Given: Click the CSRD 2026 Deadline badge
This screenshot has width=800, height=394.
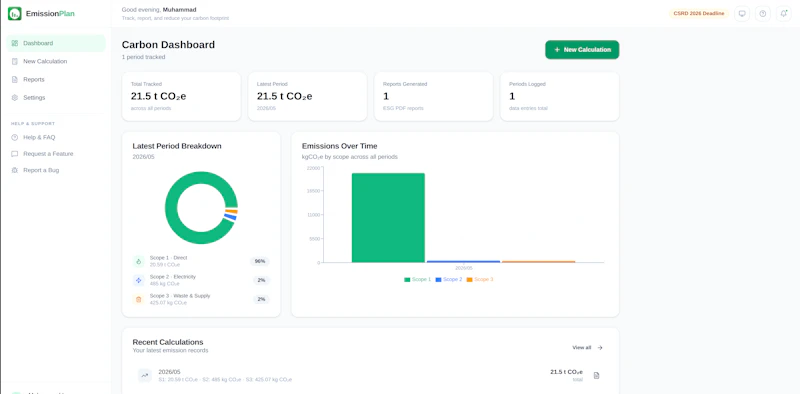Looking at the screenshot, I should (x=698, y=14).
